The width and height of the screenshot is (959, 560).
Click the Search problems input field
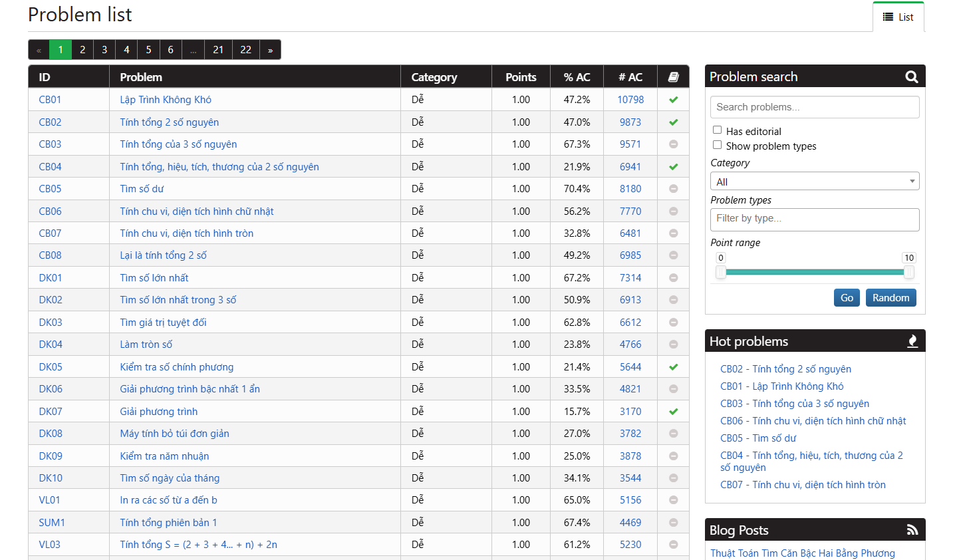pyautogui.click(x=814, y=106)
